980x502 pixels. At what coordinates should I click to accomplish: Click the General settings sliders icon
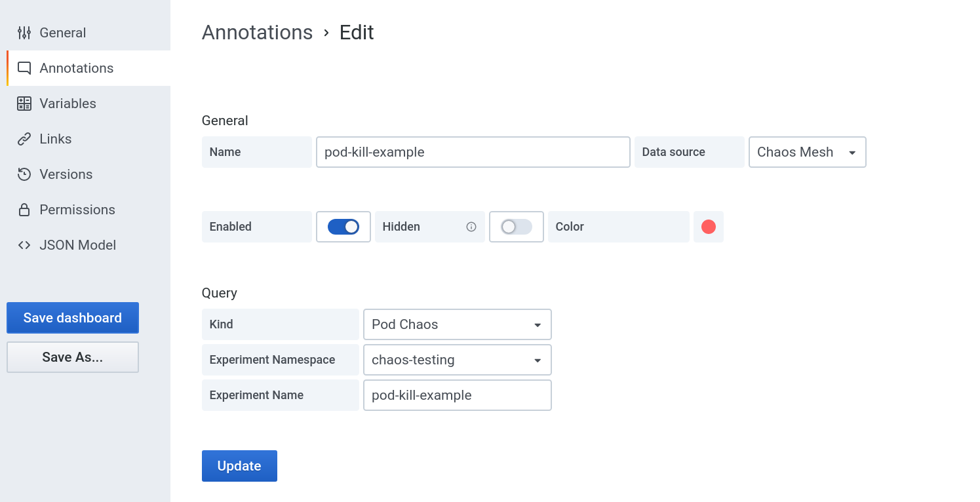click(x=24, y=33)
